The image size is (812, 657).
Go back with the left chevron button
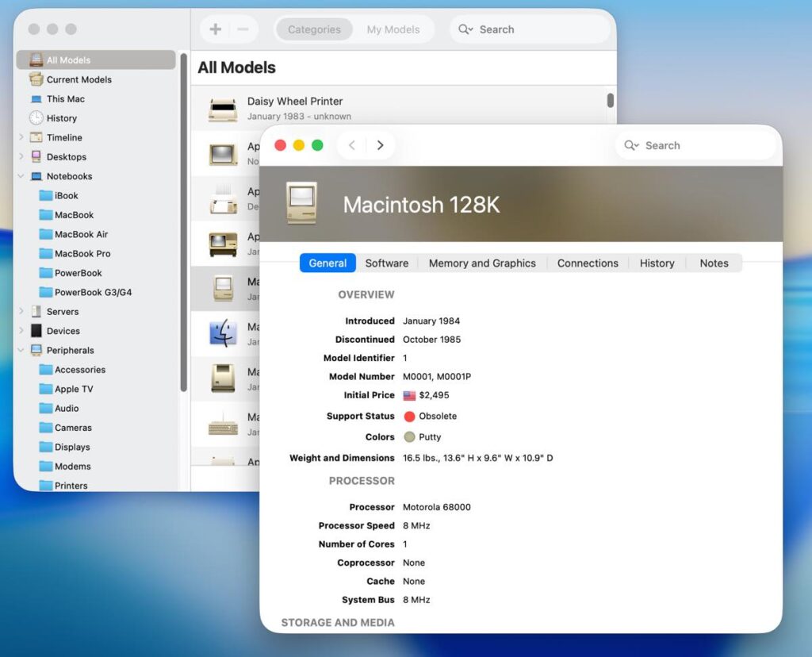pyautogui.click(x=352, y=145)
